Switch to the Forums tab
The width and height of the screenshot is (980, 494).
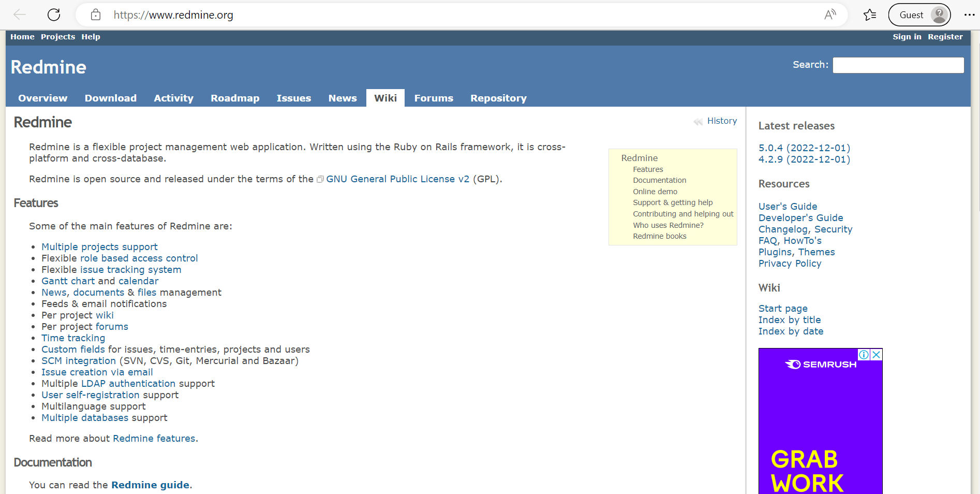[434, 98]
